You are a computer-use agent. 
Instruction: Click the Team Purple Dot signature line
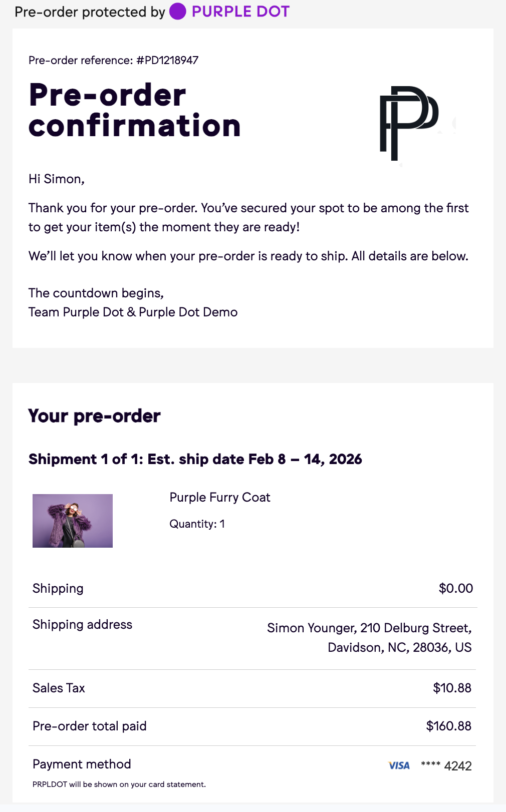pyautogui.click(x=133, y=312)
